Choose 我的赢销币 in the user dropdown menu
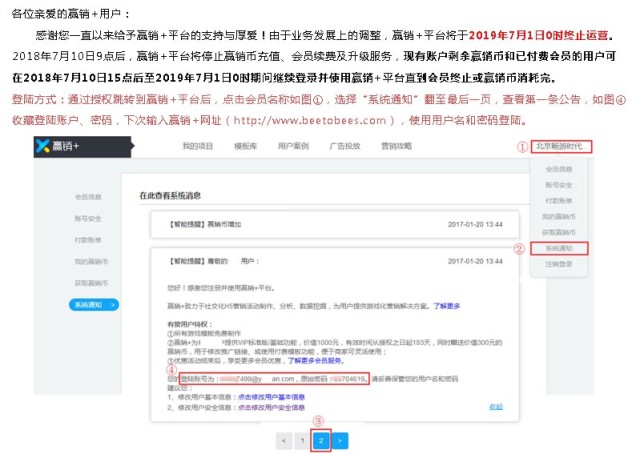The width and height of the screenshot is (640, 454). coord(559,216)
